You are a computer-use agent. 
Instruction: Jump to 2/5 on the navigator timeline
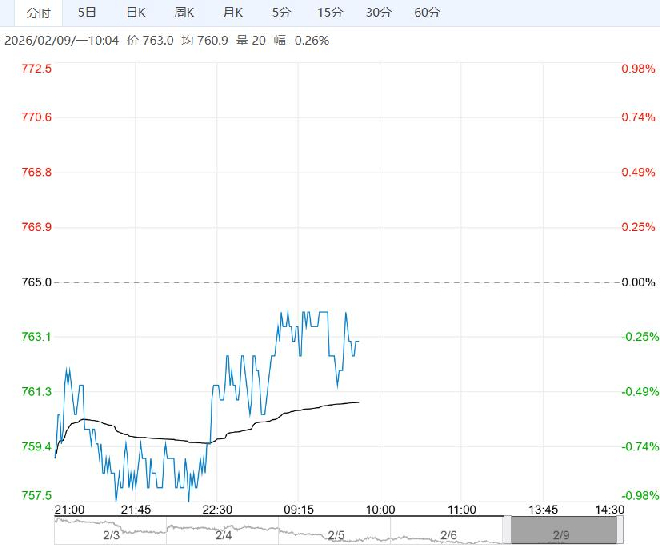336,536
